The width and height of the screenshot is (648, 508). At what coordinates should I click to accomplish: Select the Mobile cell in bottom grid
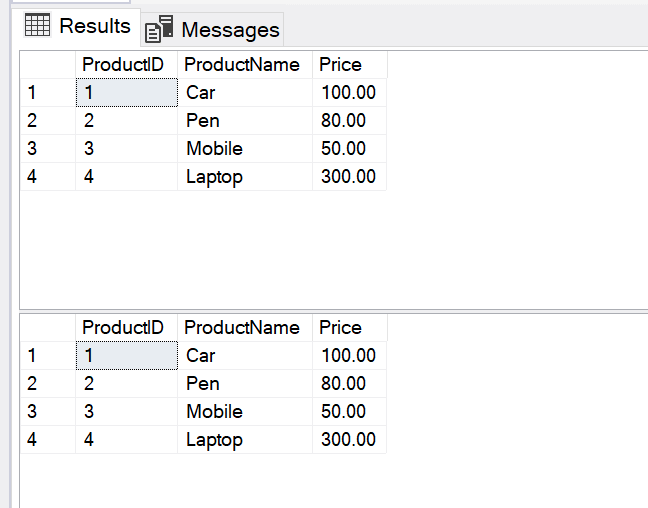[214, 412]
